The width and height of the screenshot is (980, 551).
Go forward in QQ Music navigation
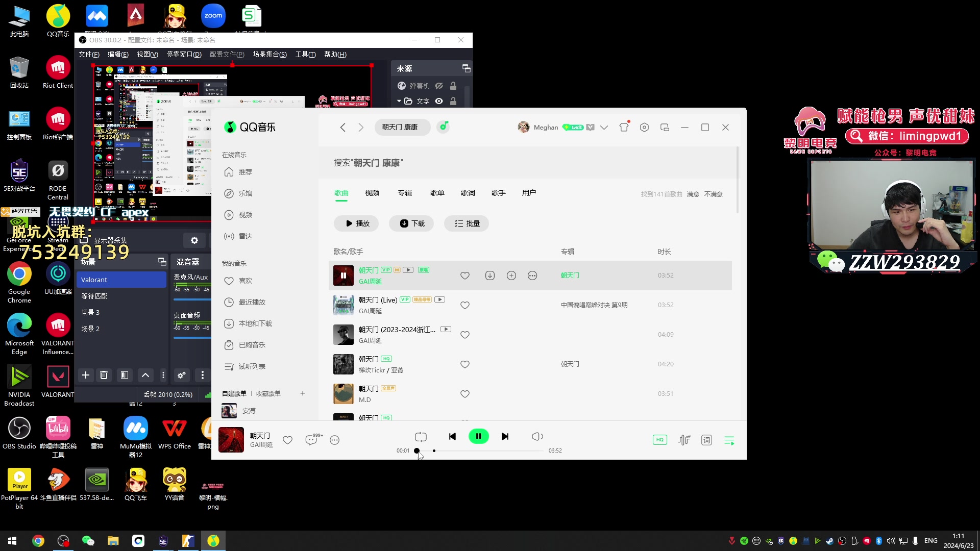361,127
